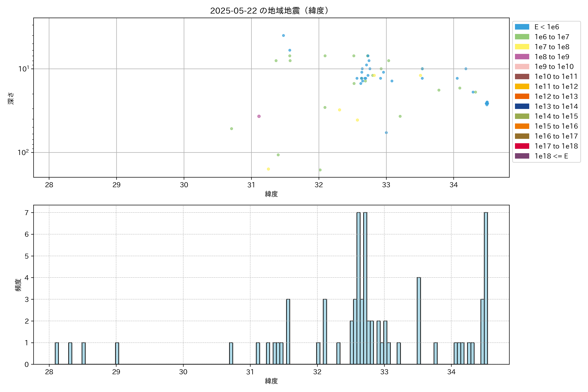Click the histogram bar at latitude 29
The width and height of the screenshot is (588, 392).
117,353
